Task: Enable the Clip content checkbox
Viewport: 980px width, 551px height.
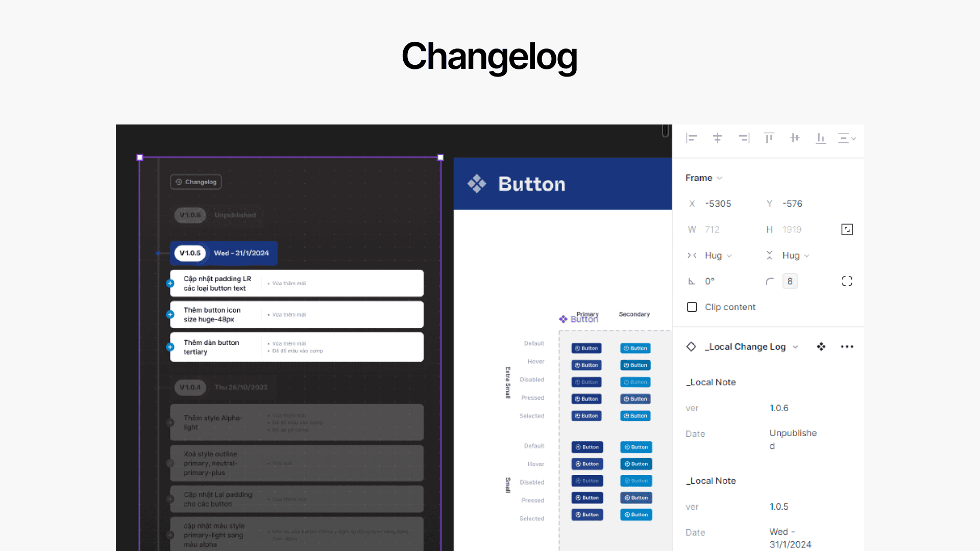Action: tap(692, 307)
